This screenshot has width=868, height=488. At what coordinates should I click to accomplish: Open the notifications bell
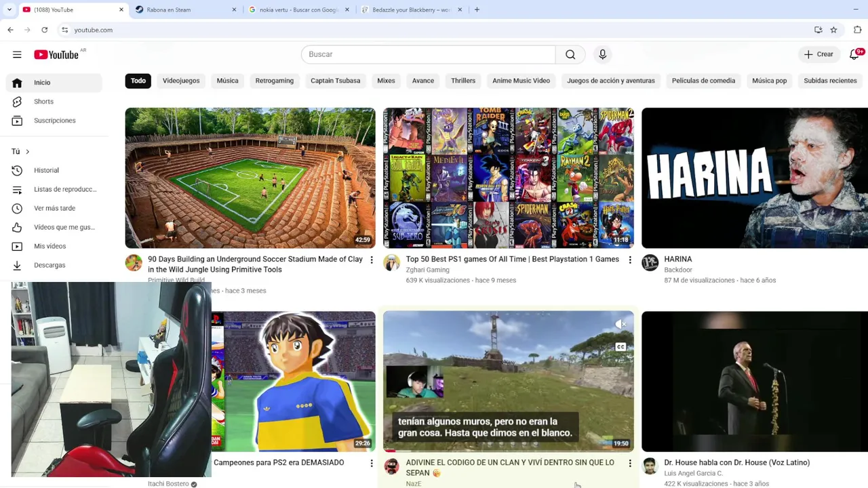tap(854, 54)
